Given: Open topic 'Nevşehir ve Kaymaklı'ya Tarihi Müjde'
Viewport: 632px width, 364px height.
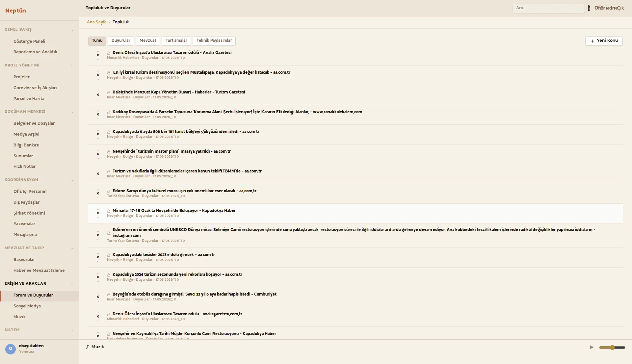Looking at the screenshot, I should click(194, 334).
